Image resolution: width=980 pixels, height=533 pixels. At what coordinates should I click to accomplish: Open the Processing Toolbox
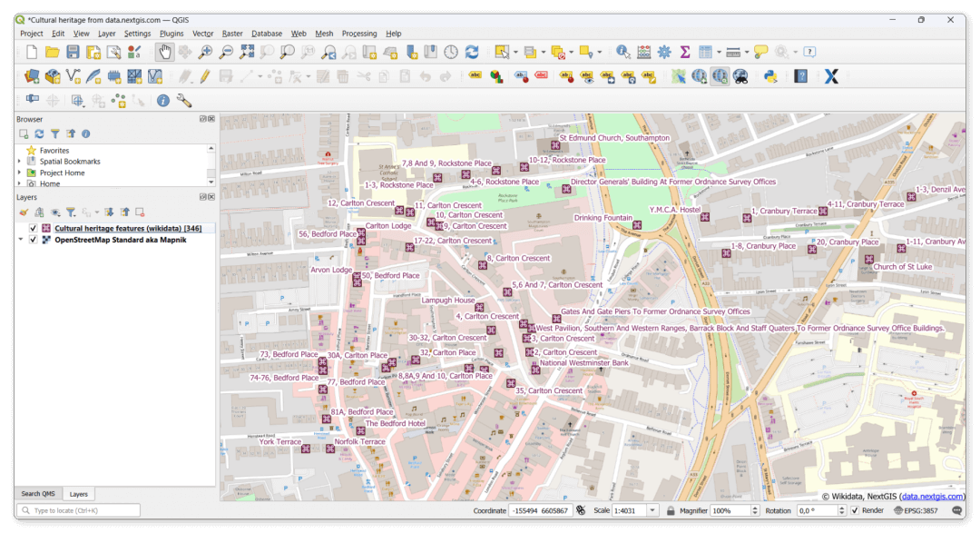(x=665, y=52)
